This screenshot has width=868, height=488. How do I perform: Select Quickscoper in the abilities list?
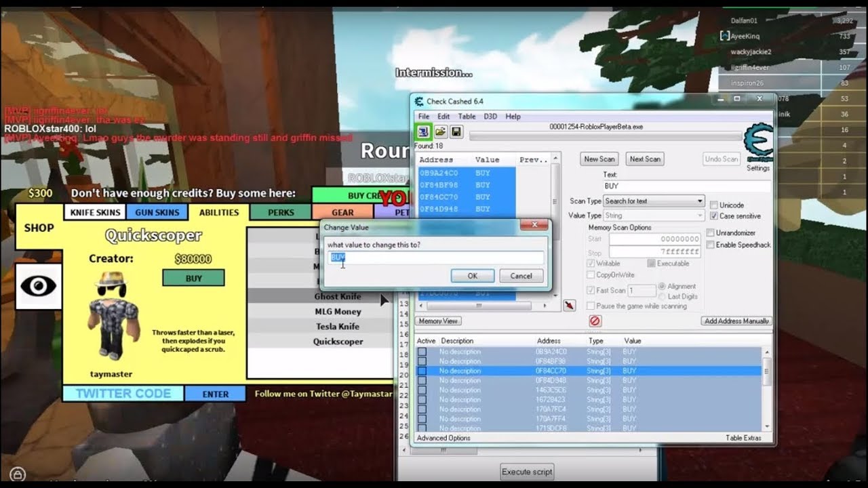[x=337, y=342]
